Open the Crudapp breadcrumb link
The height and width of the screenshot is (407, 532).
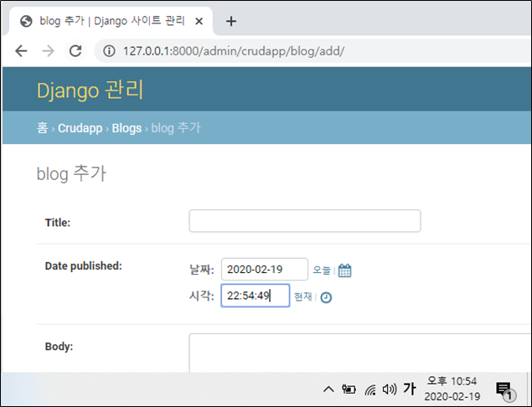(80, 128)
